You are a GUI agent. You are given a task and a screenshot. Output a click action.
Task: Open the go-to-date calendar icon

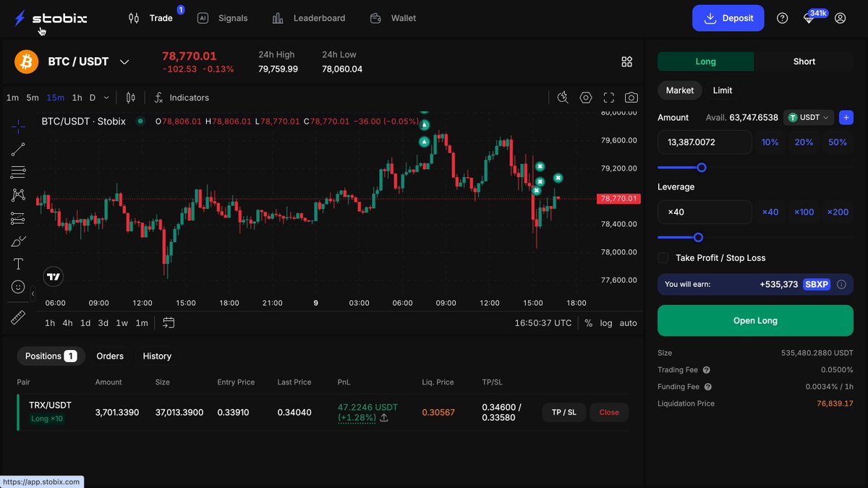[x=169, y=322]
